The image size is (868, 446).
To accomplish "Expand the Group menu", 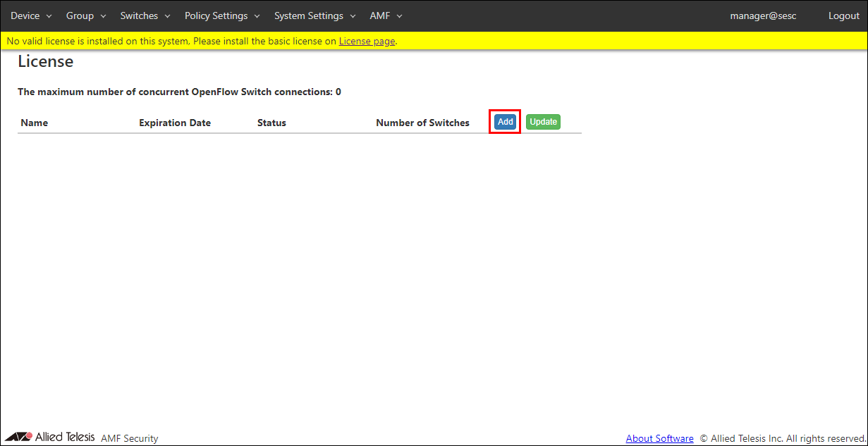I will (86, 16).
